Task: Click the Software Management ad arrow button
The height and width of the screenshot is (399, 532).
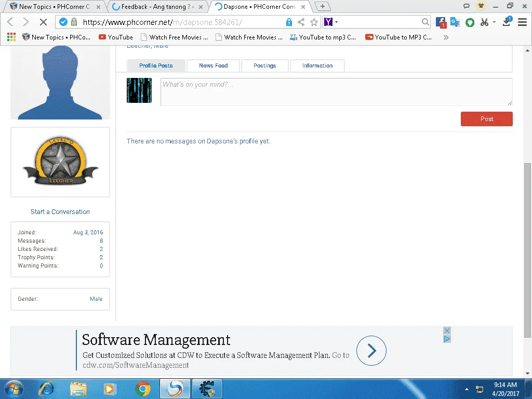Action: [371, 351]
